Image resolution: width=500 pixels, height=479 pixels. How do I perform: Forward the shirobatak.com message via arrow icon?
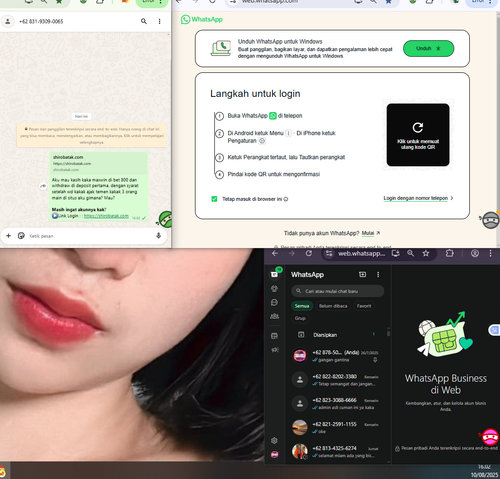tap(43, 186)
